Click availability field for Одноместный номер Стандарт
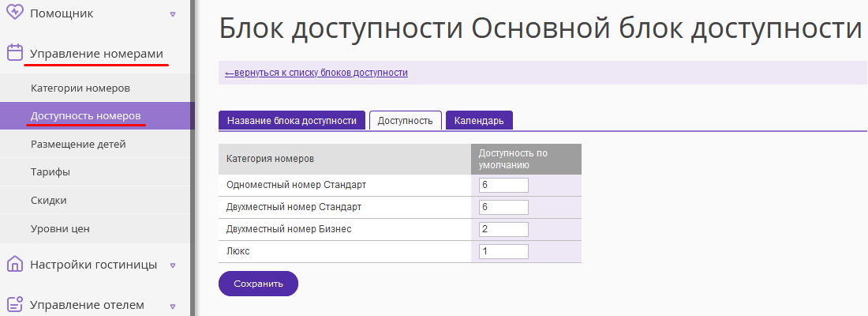Image resolution: width=868 pixels, height=316 pixels. (x=503, y=185)
